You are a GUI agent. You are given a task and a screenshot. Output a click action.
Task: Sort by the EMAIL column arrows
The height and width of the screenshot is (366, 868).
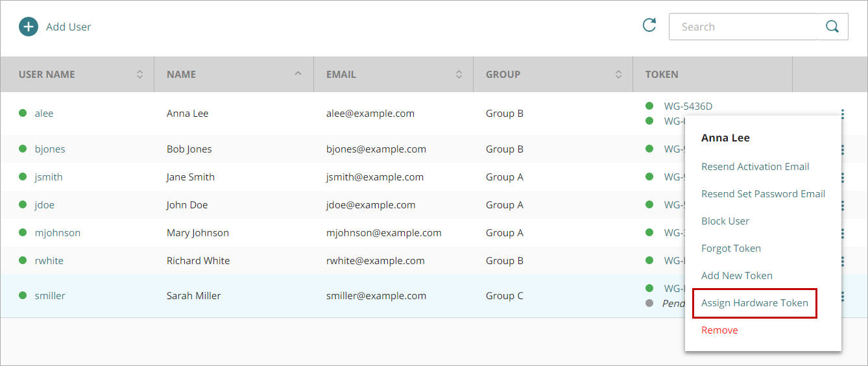[459, 75]
